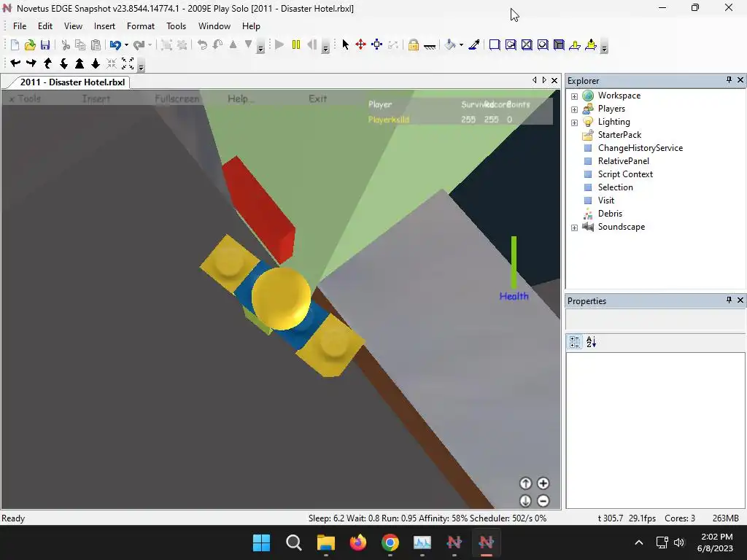747x560 pixels.
Task: Click the in-game Help... button
Action: (241, 98)
